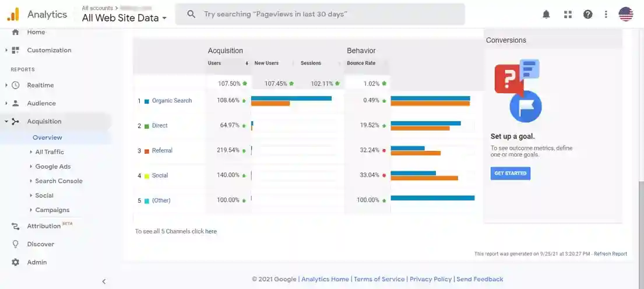Open the three-dot more options menu

[x=606, y=15]
